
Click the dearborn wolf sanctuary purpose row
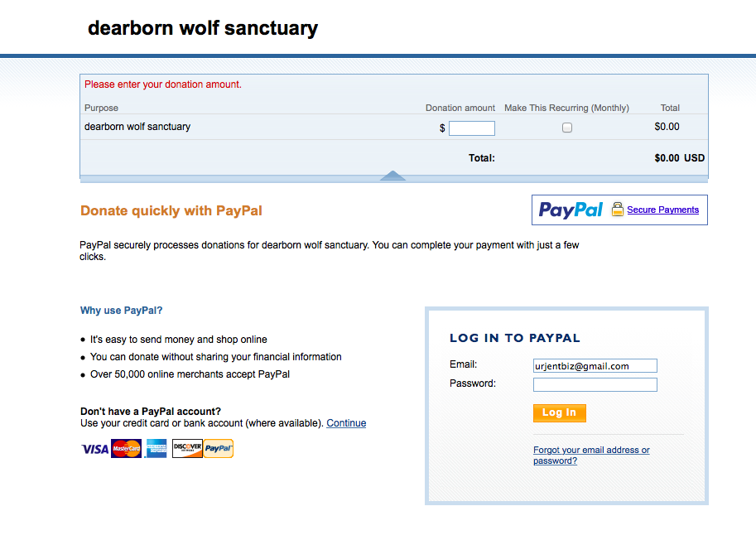point(137,127)
